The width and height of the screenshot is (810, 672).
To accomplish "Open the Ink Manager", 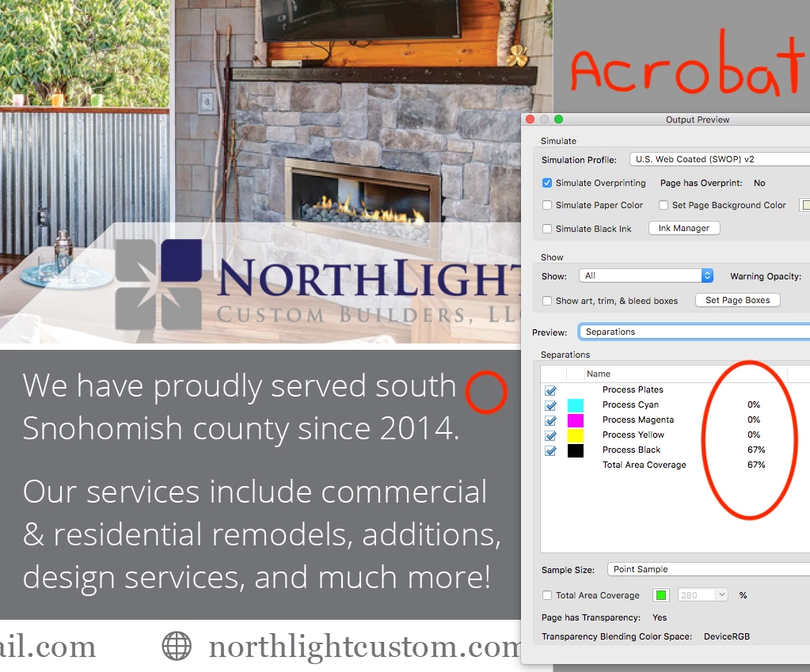I will 684,228.
